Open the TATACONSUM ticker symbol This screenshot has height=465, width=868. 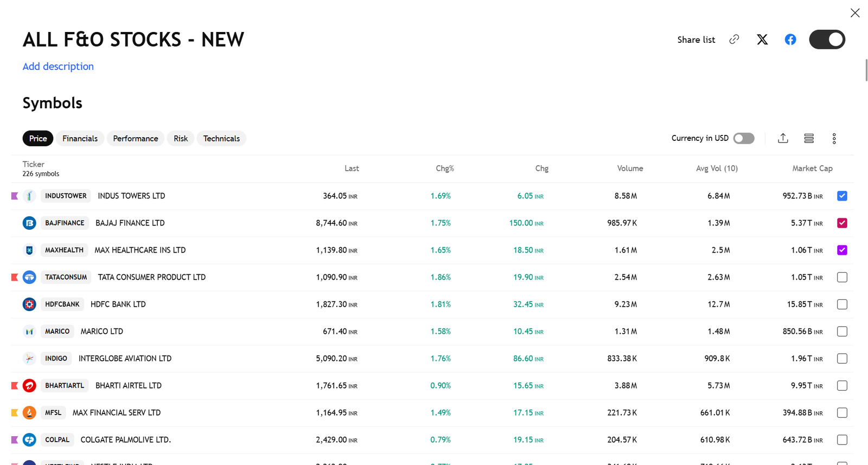(66, 277)
